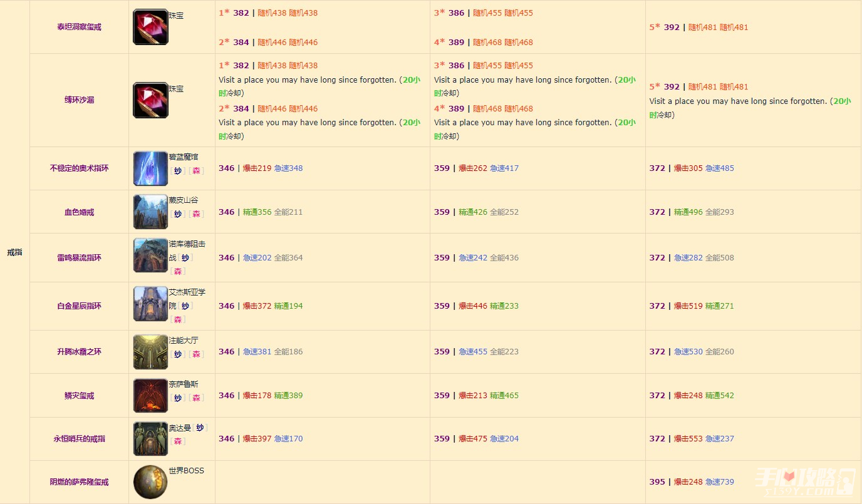Click the 碧蓝魔馆 dungeon name text
Image resolution: width=862 pixels, height=504 pixels.
coord(184,157)
